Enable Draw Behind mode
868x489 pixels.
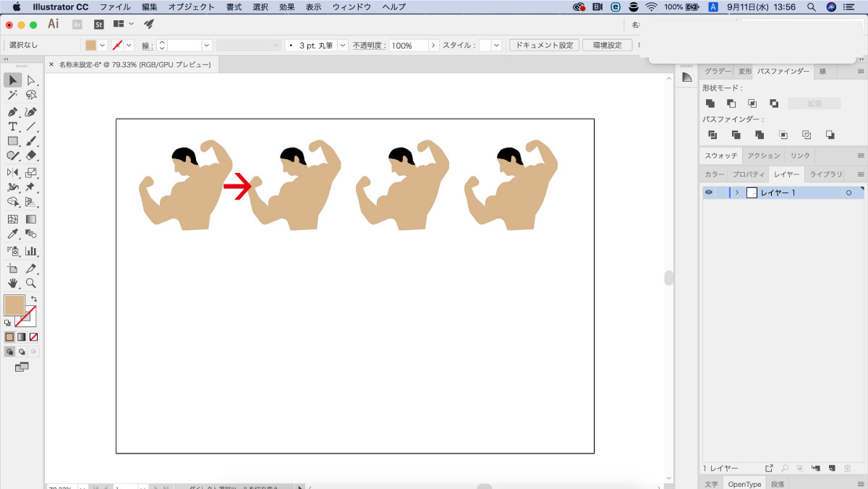pos(22,352)
